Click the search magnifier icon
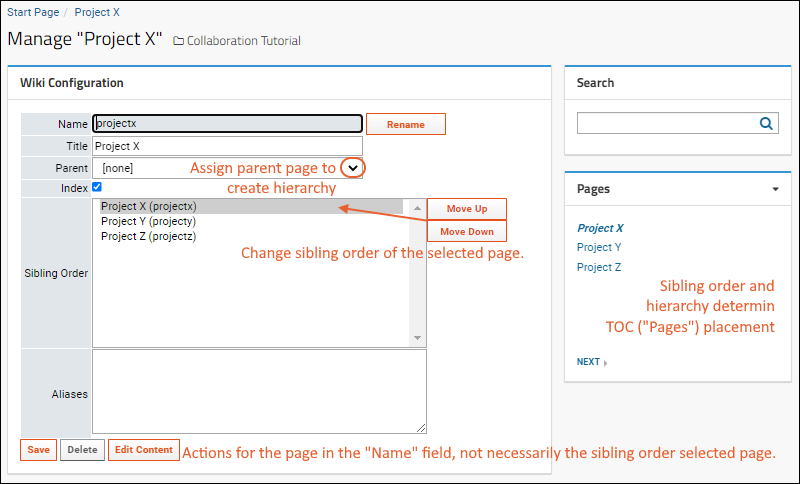The height and width of the screenshot is (484, 800). coord(766,123)
